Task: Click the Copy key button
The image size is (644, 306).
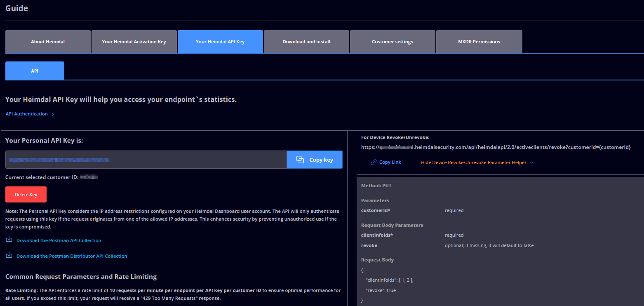Action: [x=315, y=160]
